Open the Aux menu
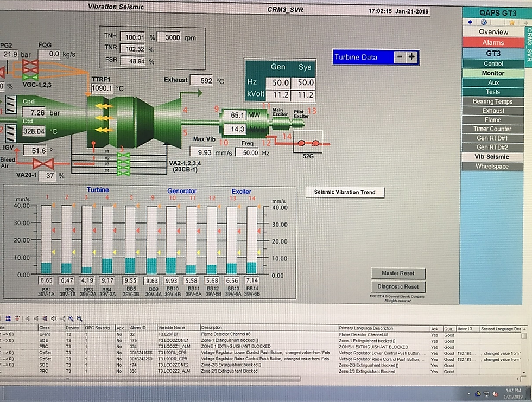This screenshot has height=402, width=532. pos(493,82)
